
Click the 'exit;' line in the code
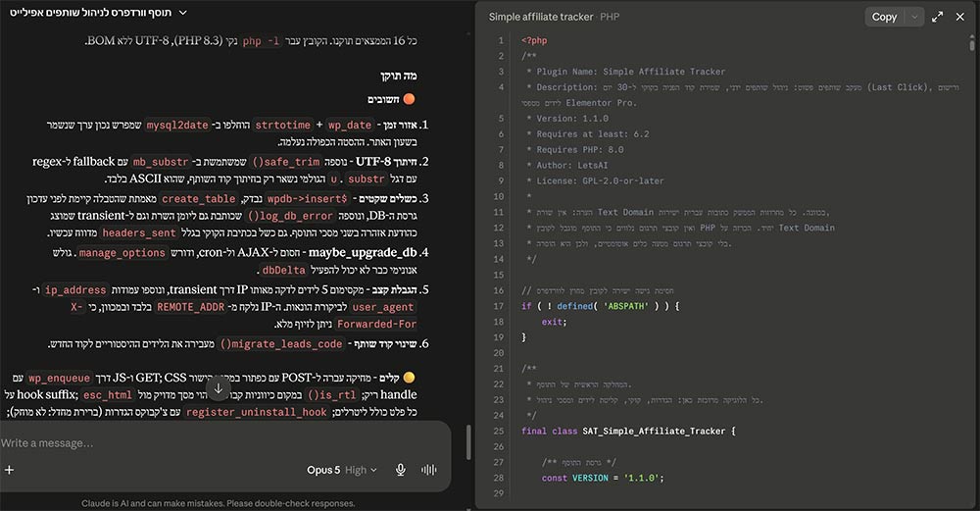[x=554, y=322]
